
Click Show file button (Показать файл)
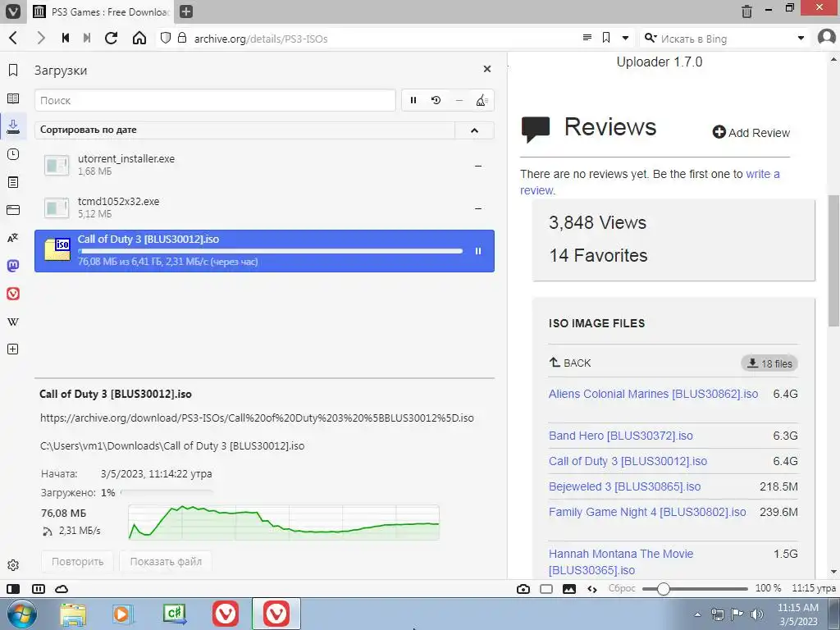166,561
